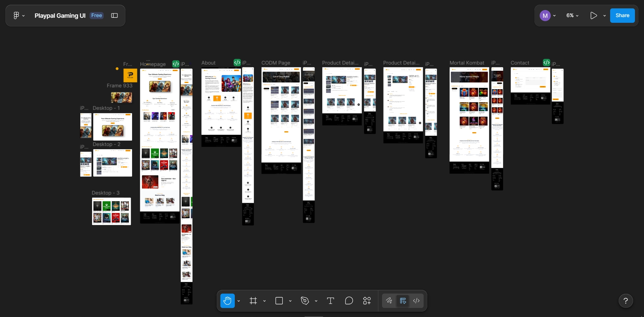Screen dimensions: 644x317
Task: Click the CODM Page desktop frame preview
Action: pos(281,120)
